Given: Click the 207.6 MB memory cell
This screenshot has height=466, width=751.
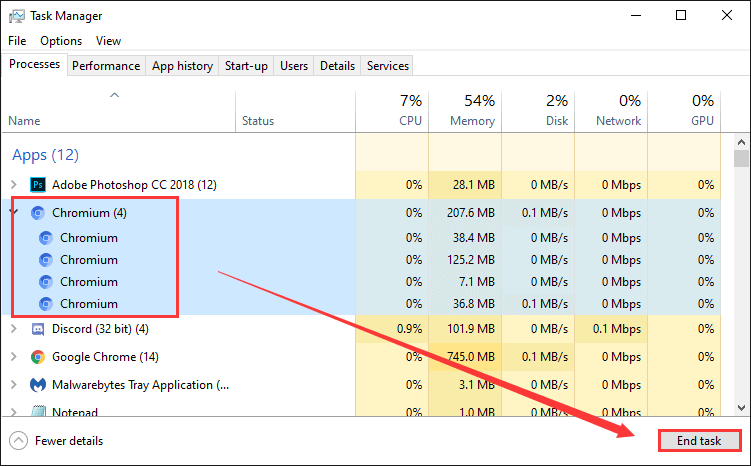Looking at the screenshot, I should click(x=465, y=213).
